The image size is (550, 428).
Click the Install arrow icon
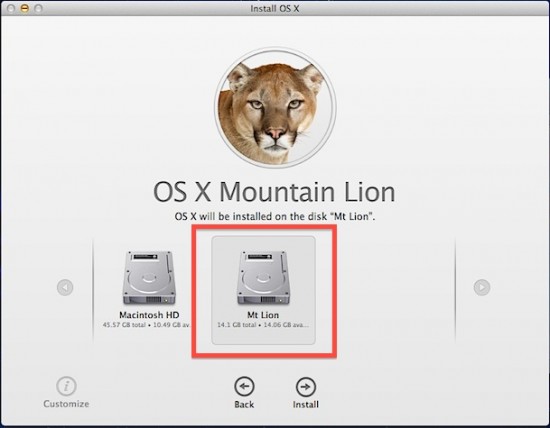(306, 387)
